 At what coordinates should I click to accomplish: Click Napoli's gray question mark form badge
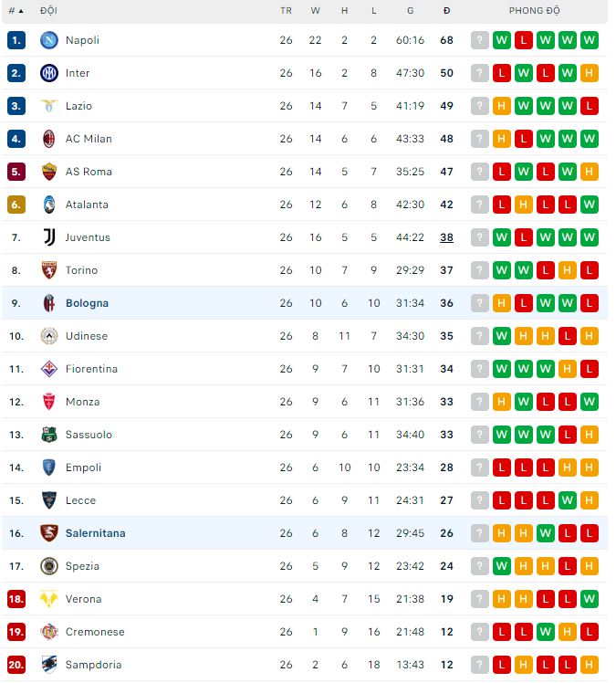click(x=480, y=40)
